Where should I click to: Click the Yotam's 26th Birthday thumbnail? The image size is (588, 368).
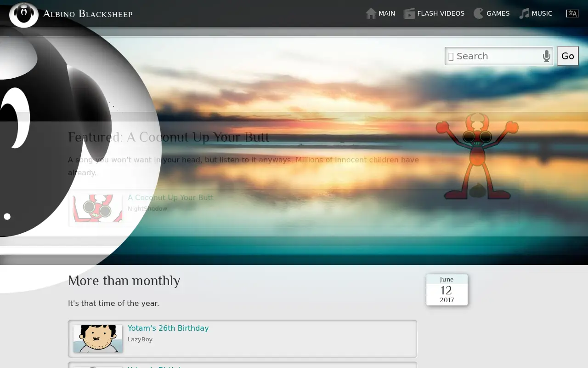98,339
